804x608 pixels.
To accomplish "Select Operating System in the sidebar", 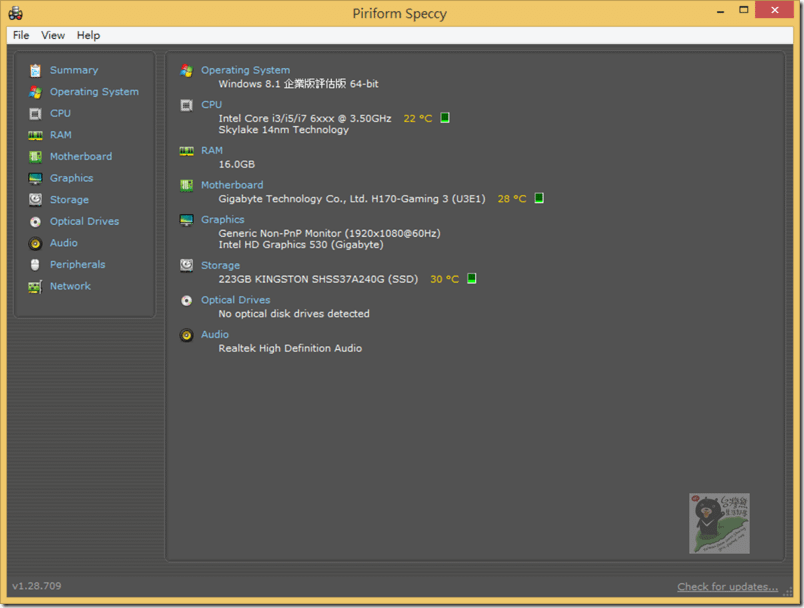I will tap(94, 92).
